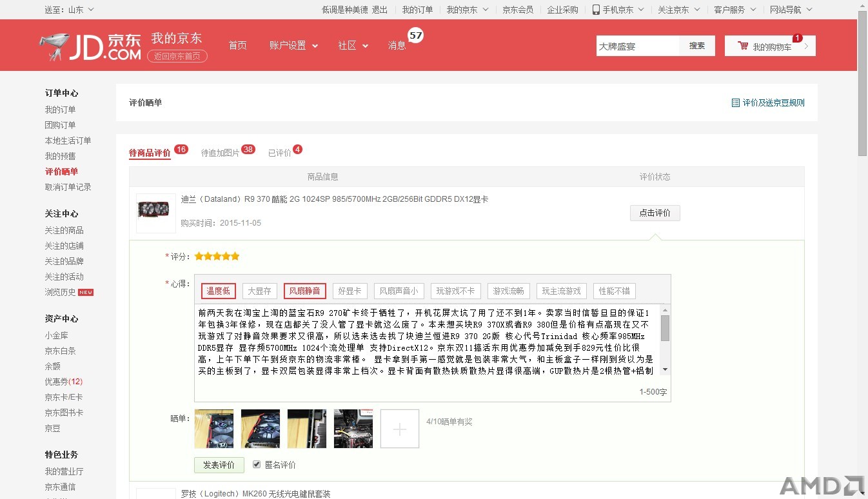Open 京东白条 in sidebar
868x499 pixels.
[x=60, y=351]
